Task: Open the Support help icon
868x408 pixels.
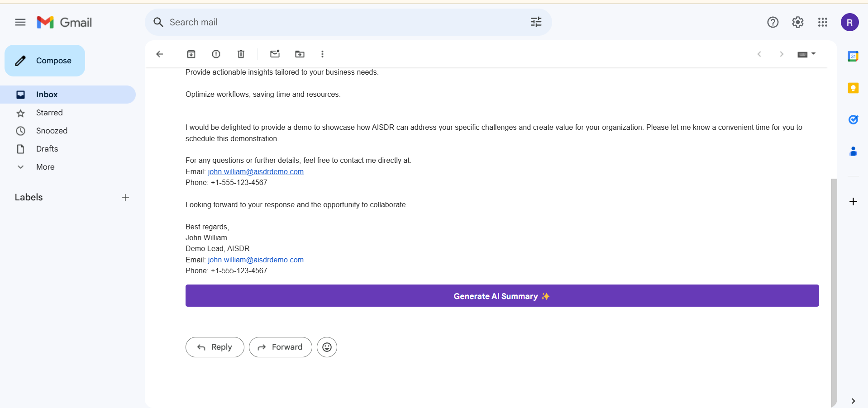Action: click(773, 22)
